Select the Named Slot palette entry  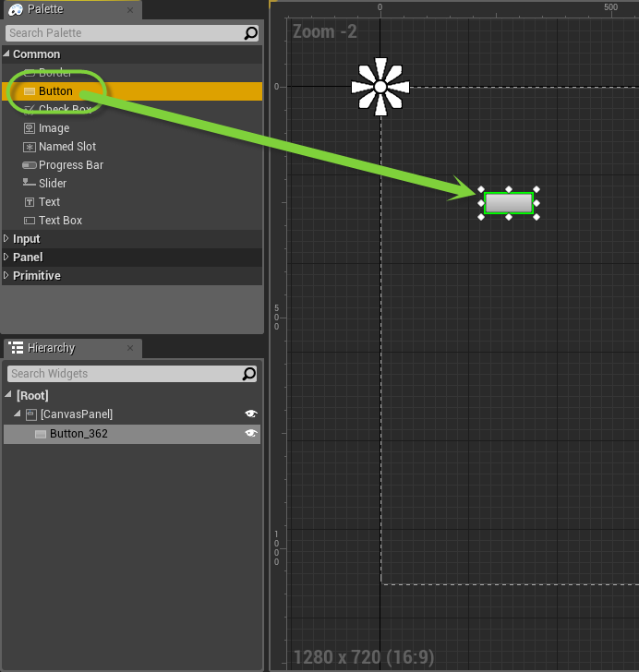click(132, 147)
